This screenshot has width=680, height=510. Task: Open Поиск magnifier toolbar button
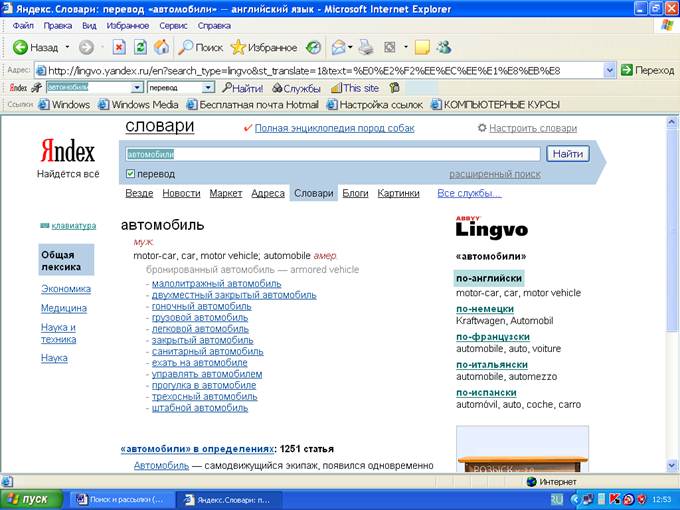201,47
